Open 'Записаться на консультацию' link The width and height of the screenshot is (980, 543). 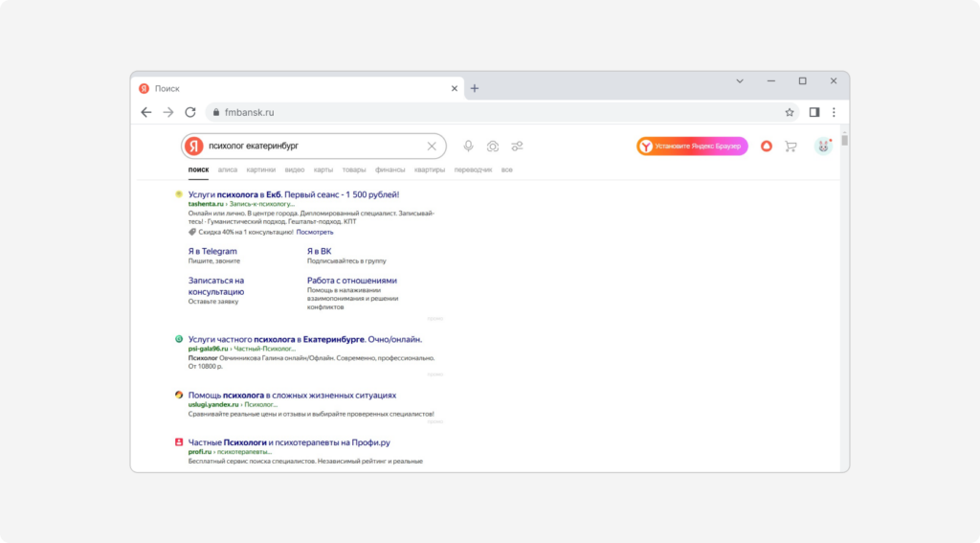coord(216,285)
